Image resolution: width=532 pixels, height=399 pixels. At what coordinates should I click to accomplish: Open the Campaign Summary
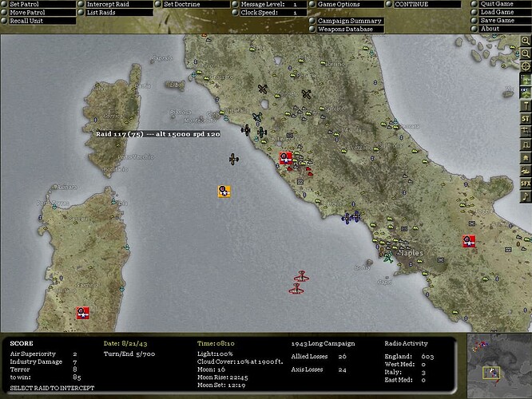click(x=349, y=21)
